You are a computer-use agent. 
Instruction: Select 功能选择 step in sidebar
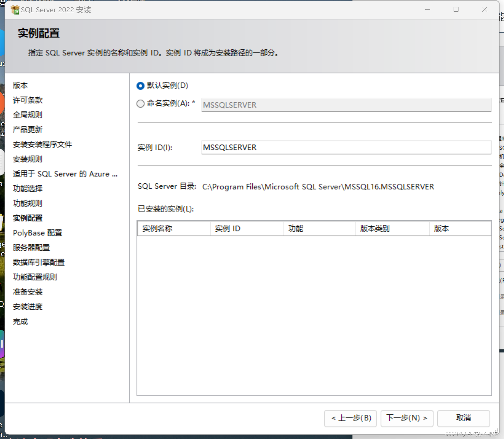point(28,189)
